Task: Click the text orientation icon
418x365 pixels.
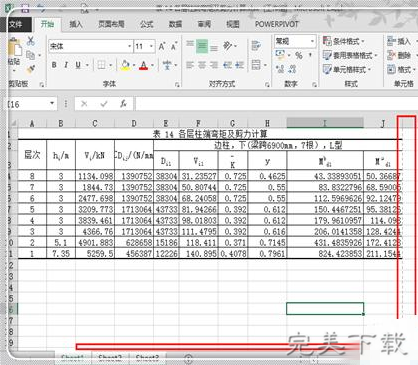Action: [228, 46]
